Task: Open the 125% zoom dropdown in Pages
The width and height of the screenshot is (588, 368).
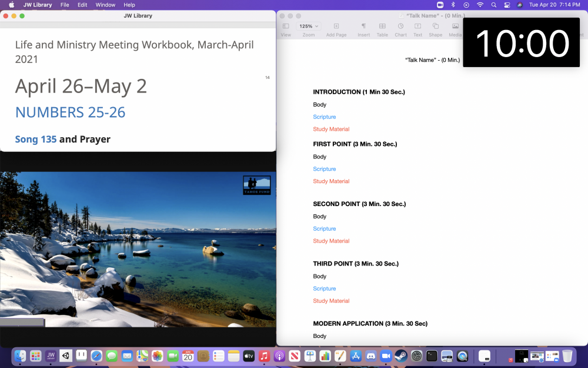Action: (x=309, y=26)
